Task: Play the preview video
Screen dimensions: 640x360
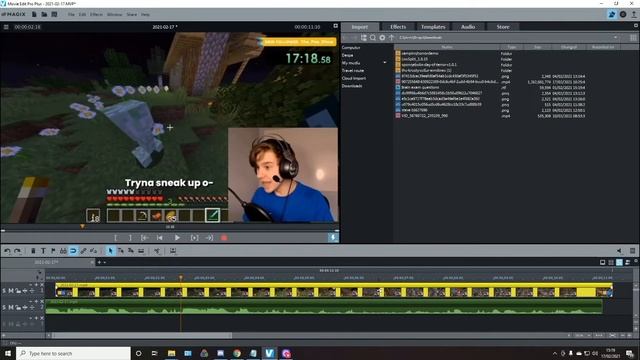Action: coord(177,238)
